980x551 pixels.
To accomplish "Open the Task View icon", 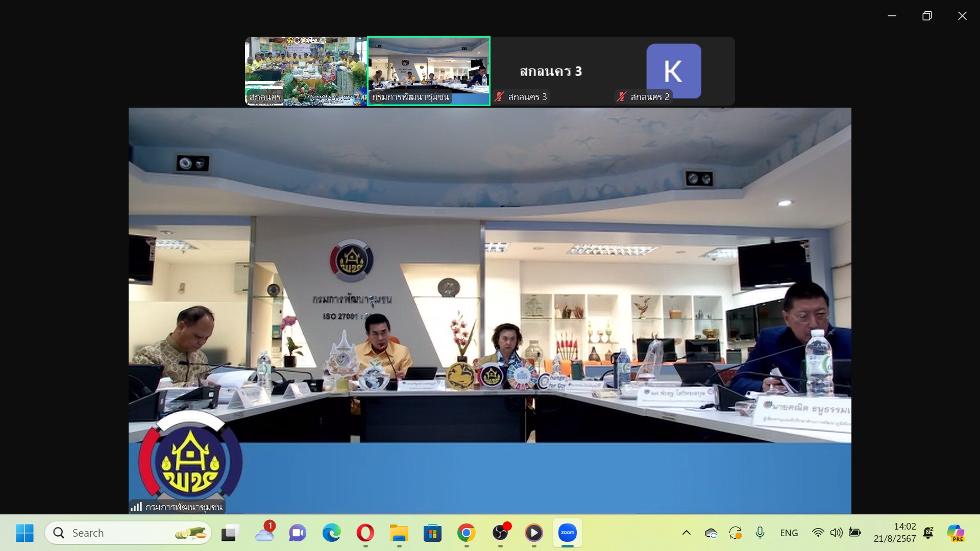I will 231,533.
